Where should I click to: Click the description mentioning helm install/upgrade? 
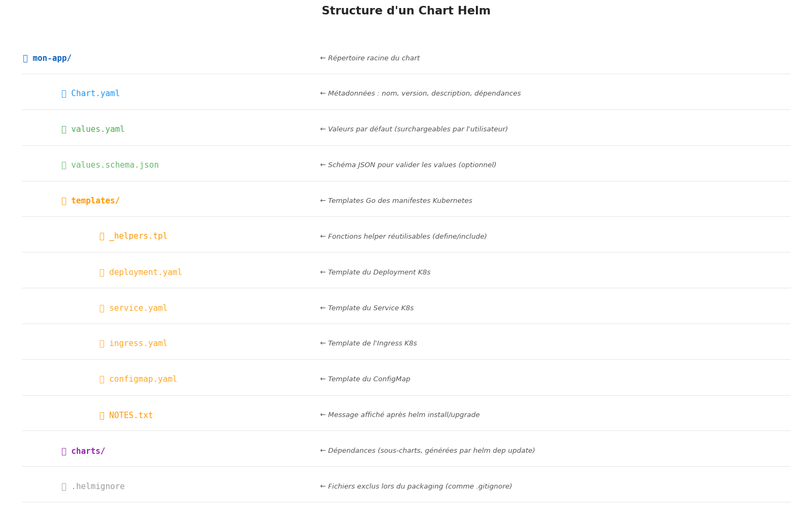pyautogui.click(x=400, y=415)
